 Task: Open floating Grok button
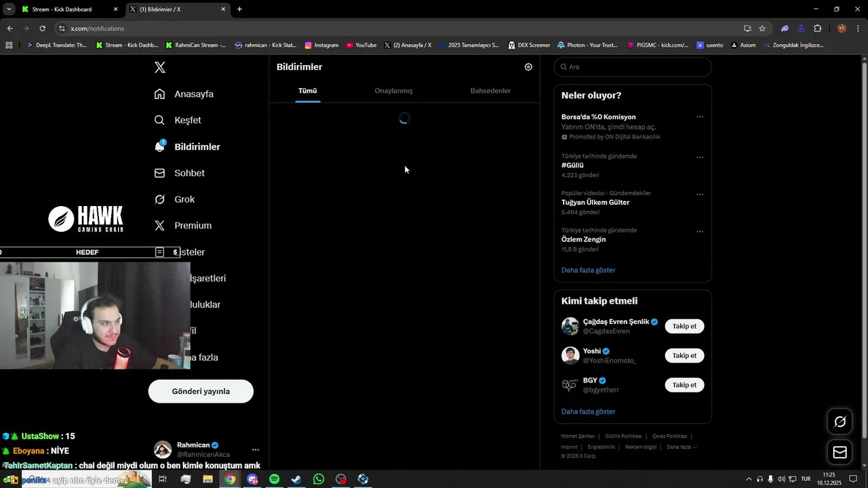point(840,422)
